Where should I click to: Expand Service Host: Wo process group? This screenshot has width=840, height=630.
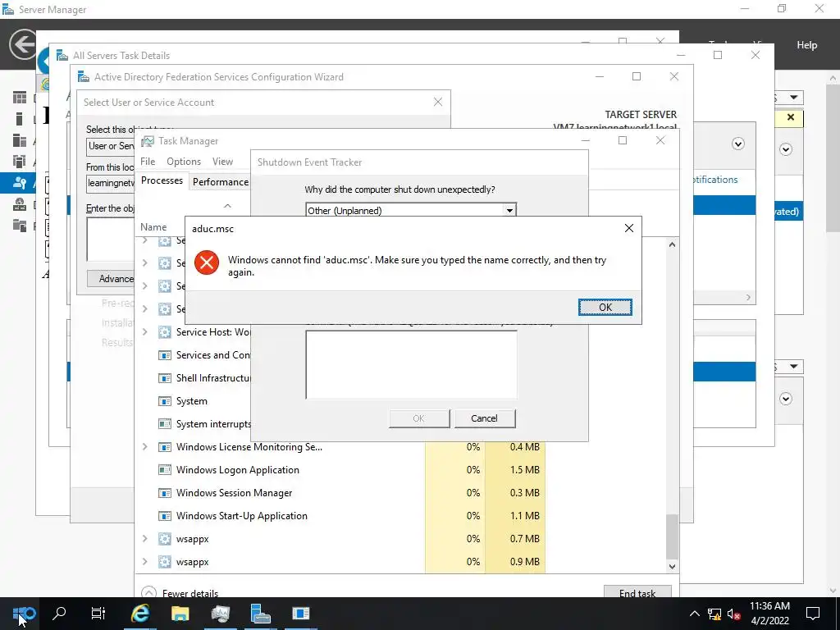(x=144, y=332)
